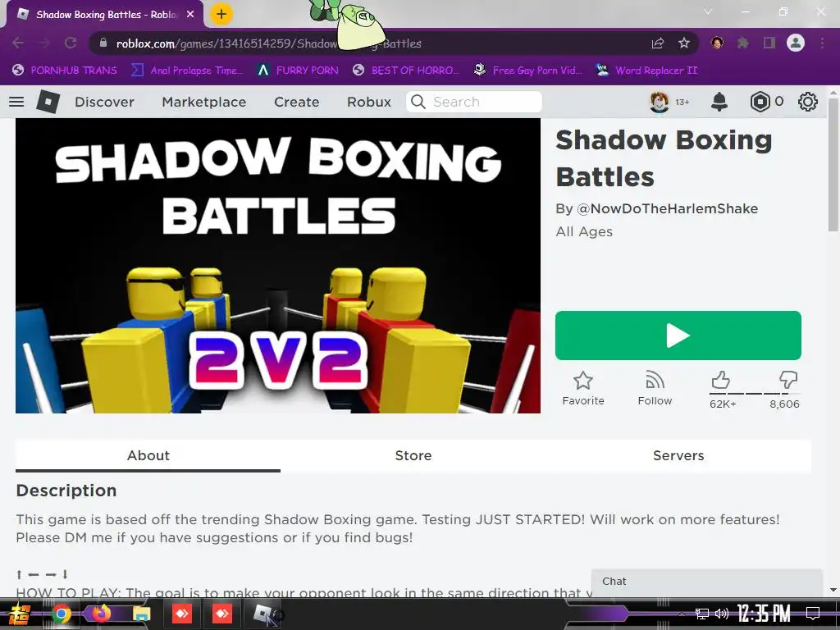Open the user avatar profile icon
This screenshot has width=840, height=630.
pos(660,102)
